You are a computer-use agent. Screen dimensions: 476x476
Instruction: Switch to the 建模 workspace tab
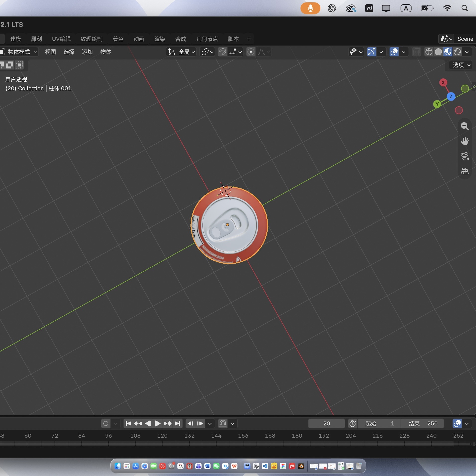point(16,39)
